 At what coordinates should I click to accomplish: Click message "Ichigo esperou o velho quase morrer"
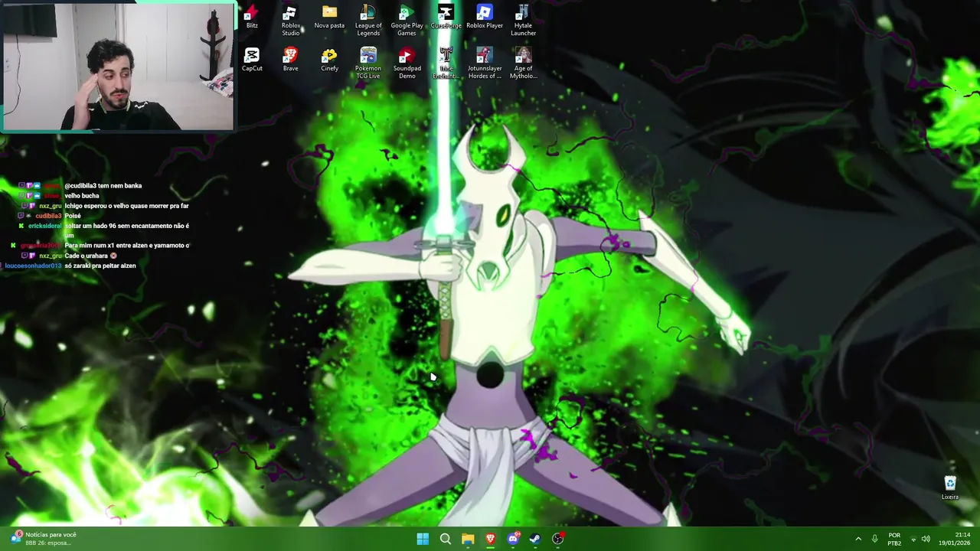coord(126,206)
